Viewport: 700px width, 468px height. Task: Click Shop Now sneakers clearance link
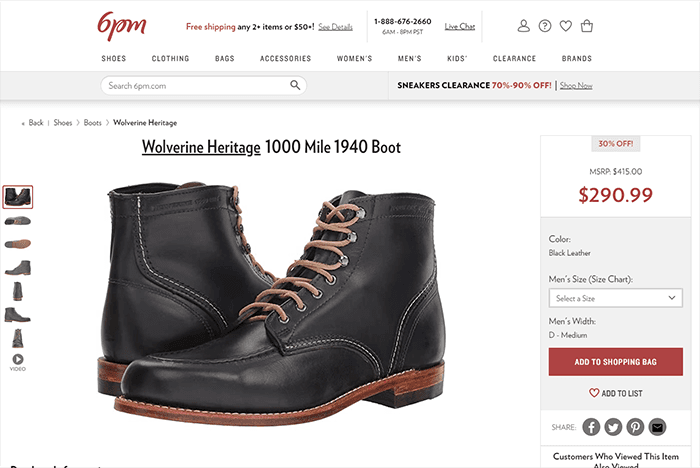tap(576, 85)
